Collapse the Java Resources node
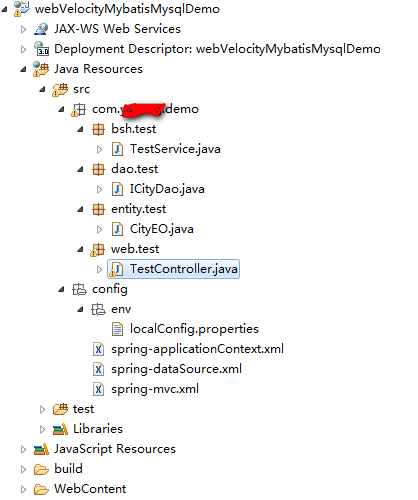The image size is (418, 500). click(23, 69)
